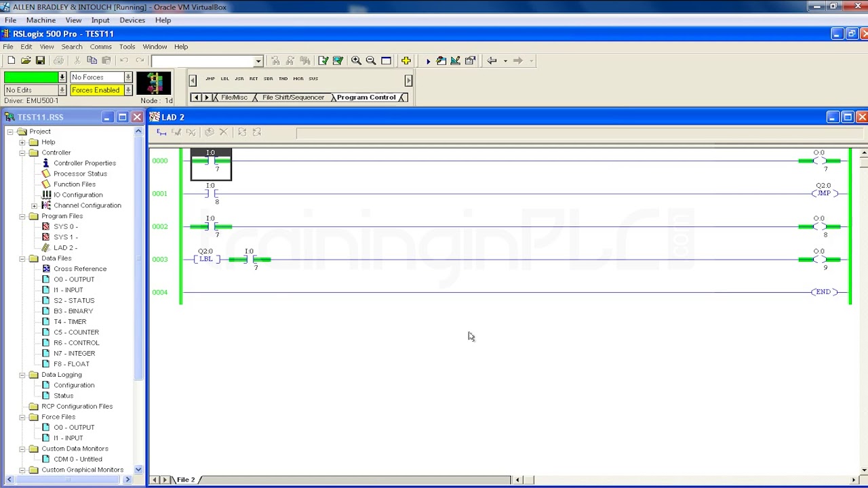
Task: Click the Zoom Out magnifier
Action: (371, 60)
